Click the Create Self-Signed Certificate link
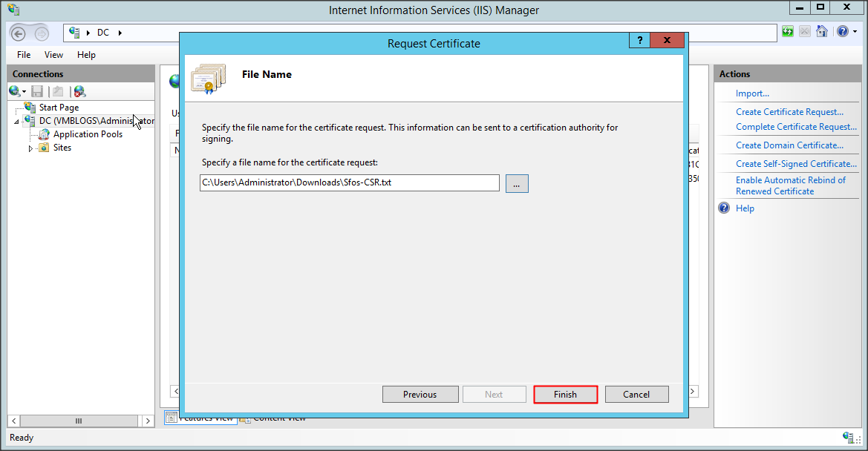Image resolution: width=868 pixels, height=451 pixels. pos(796,164)
